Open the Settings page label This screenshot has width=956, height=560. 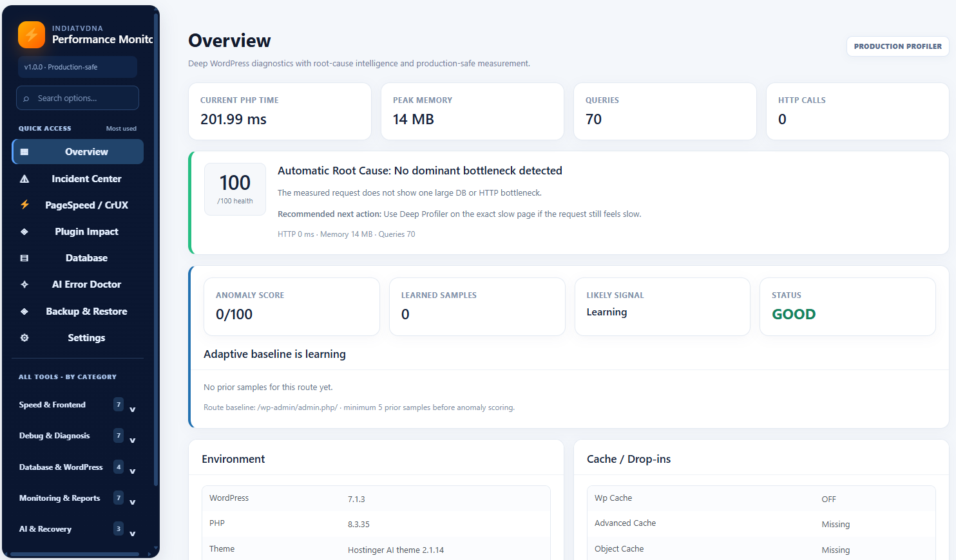coord(86,338)
